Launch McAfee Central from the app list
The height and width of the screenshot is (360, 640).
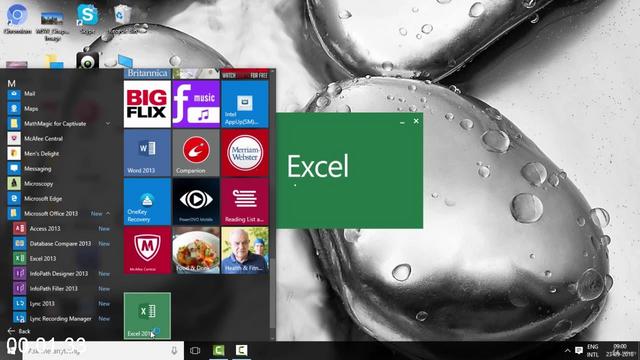click(x=59, y=138)
